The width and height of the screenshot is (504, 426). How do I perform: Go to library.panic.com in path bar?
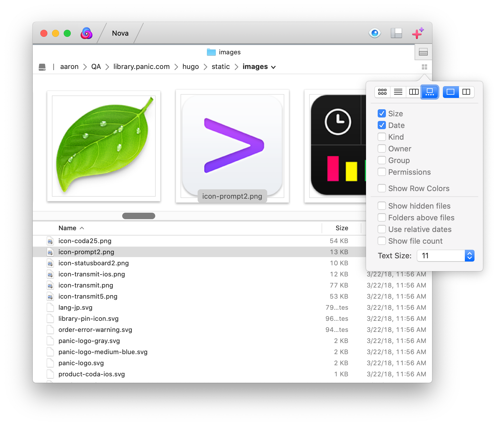click(x=141, y=67)
